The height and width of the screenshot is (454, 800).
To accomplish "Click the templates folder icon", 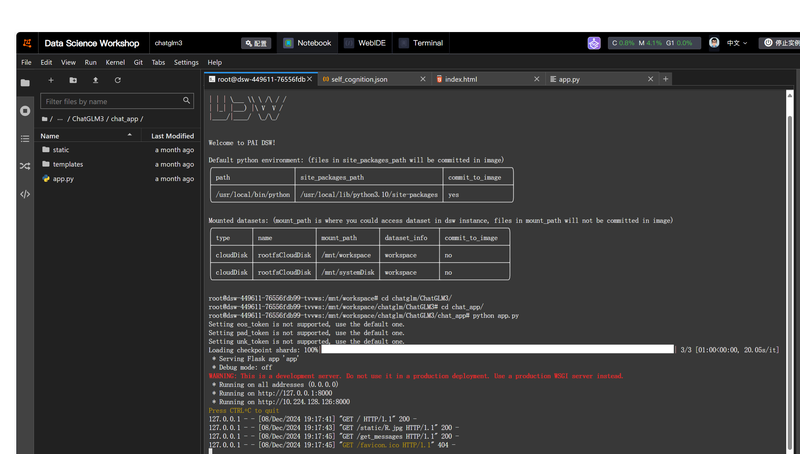I will [x=46, y=164].
